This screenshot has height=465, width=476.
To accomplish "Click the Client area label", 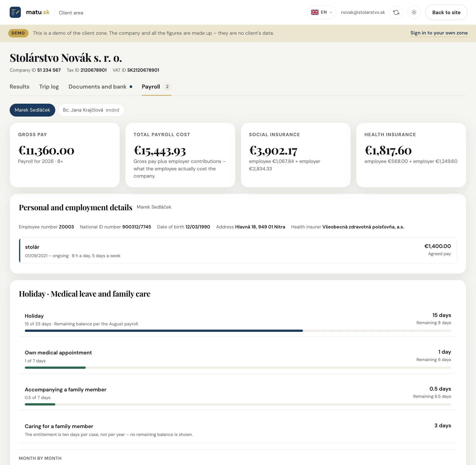I will pos(71,13).
